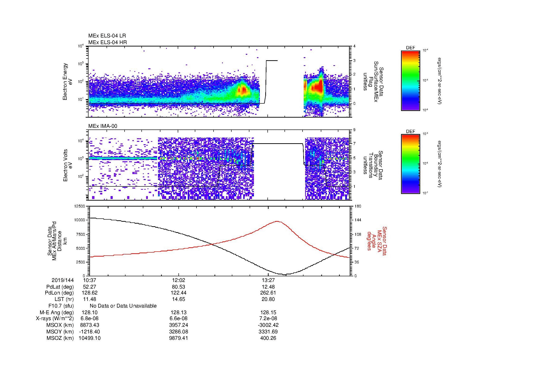Image resolution: width=555 pixels, height=392 pixels.
Task: Click the 'LST (hr)' row label
Action: [x=64, y=299]
